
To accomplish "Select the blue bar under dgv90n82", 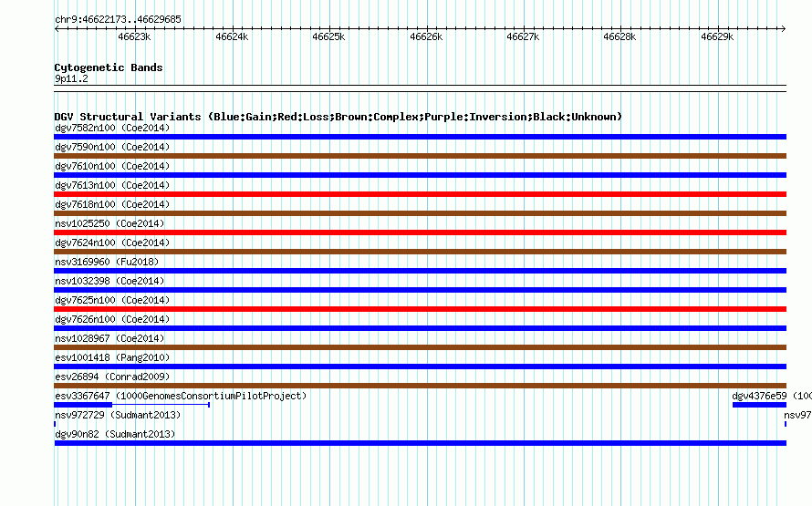I will pos(420,443).
